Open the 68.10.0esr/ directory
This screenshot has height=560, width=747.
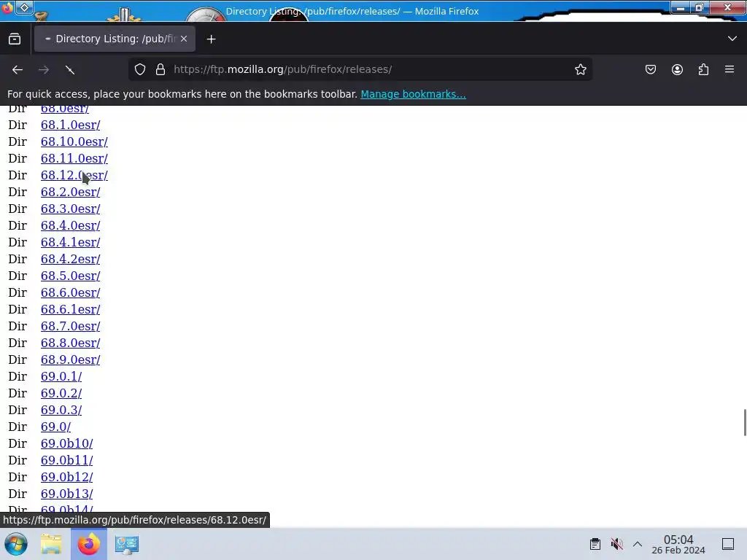[x=74, y=141]
